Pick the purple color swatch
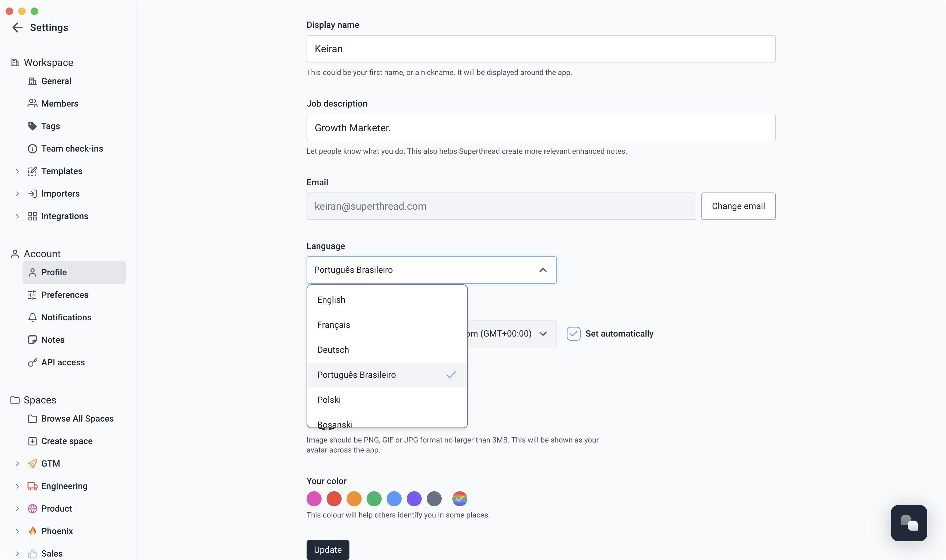 click(414, 499)
